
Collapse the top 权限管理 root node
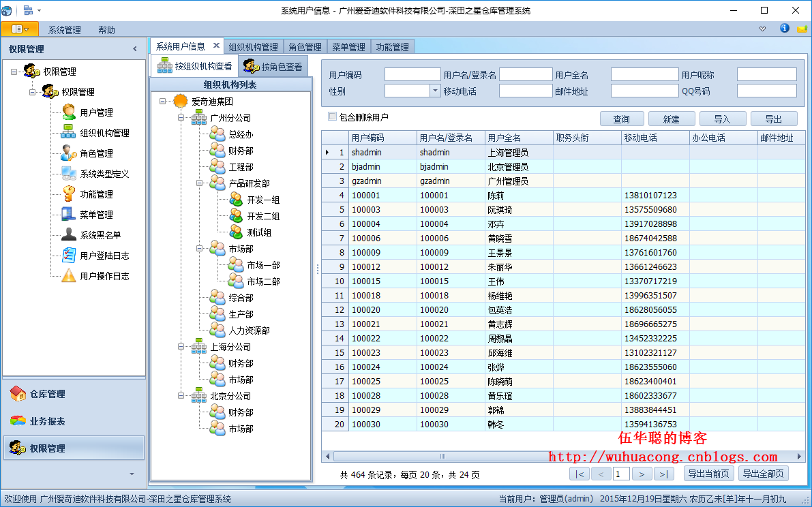14,72
